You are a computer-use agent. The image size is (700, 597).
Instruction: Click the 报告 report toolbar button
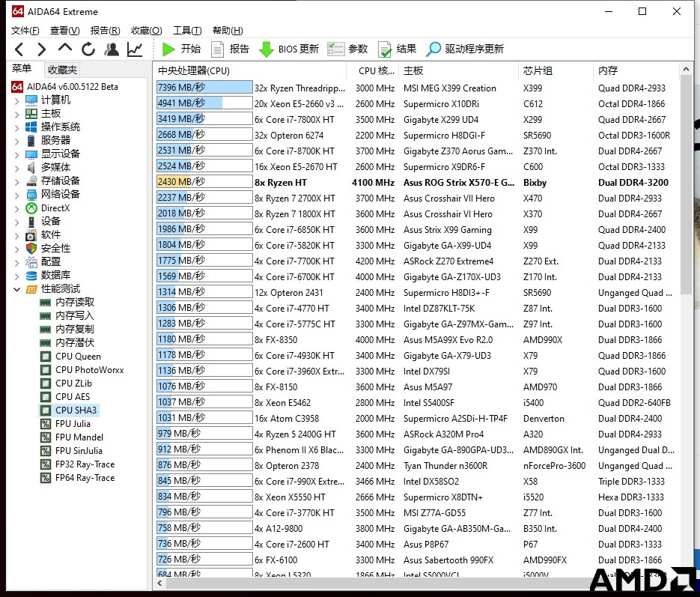230,49
